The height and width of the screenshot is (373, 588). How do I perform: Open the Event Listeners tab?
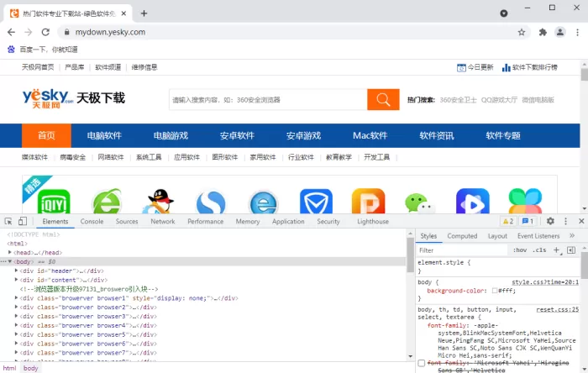point(538,236)
